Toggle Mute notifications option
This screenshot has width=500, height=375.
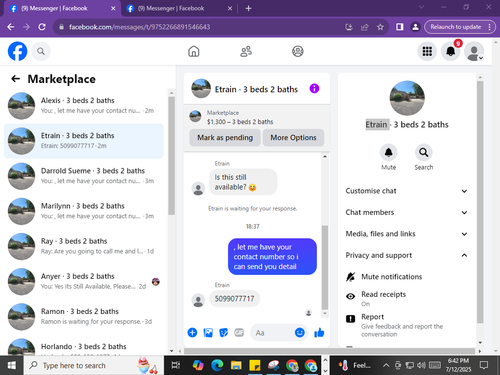click(x=407, y=277)
